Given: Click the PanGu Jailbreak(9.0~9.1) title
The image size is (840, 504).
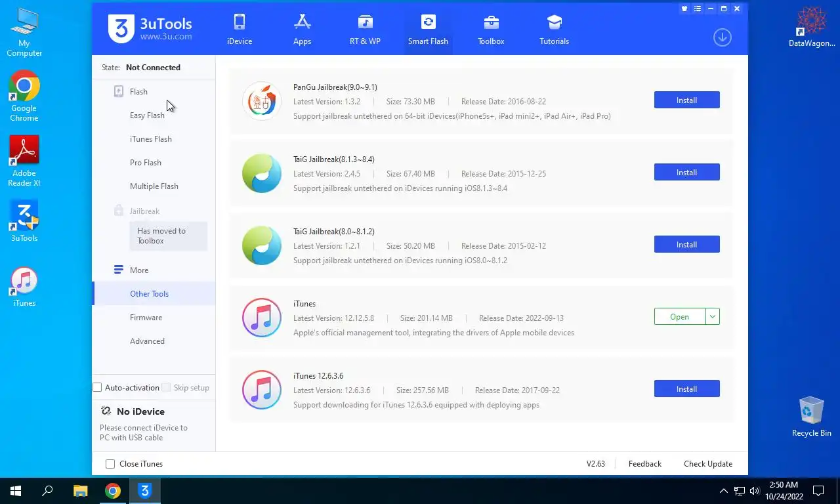Looking at the screenshot, I should tap(335, 87).
